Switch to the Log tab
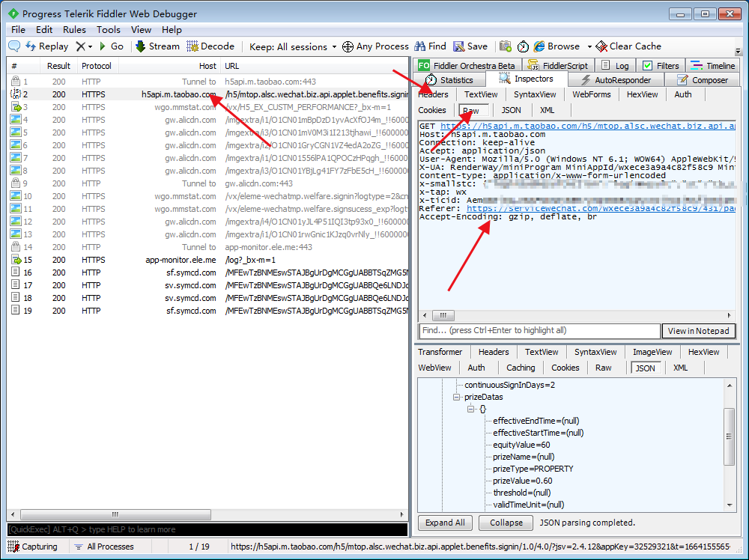 615,65
